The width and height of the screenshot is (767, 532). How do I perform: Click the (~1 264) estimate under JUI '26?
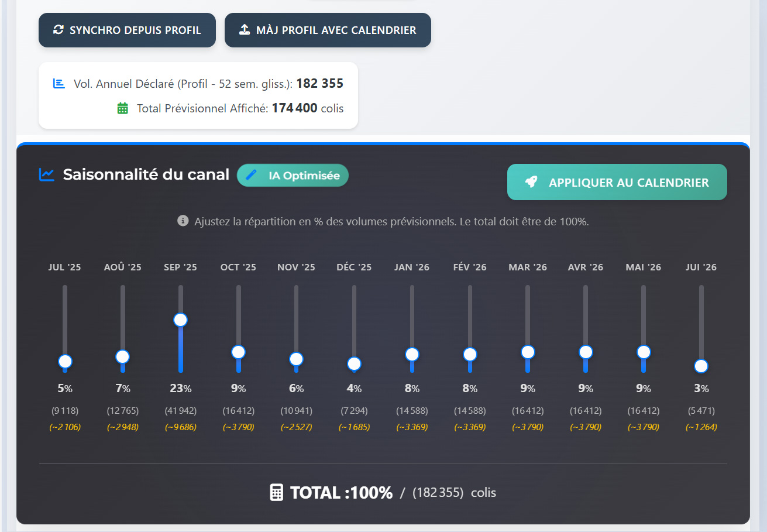[701, 427]
